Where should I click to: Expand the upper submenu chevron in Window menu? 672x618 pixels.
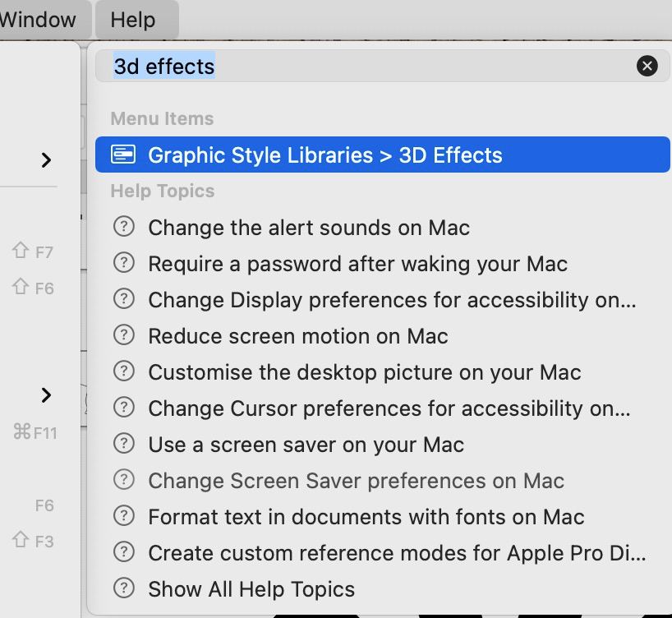pyautogui.click(x=46, y=160)
